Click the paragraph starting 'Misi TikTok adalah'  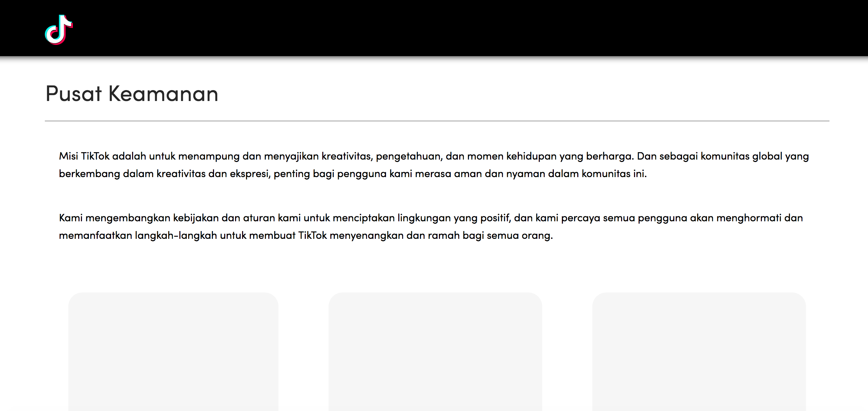pyautogui.click(x=434, y=165)
